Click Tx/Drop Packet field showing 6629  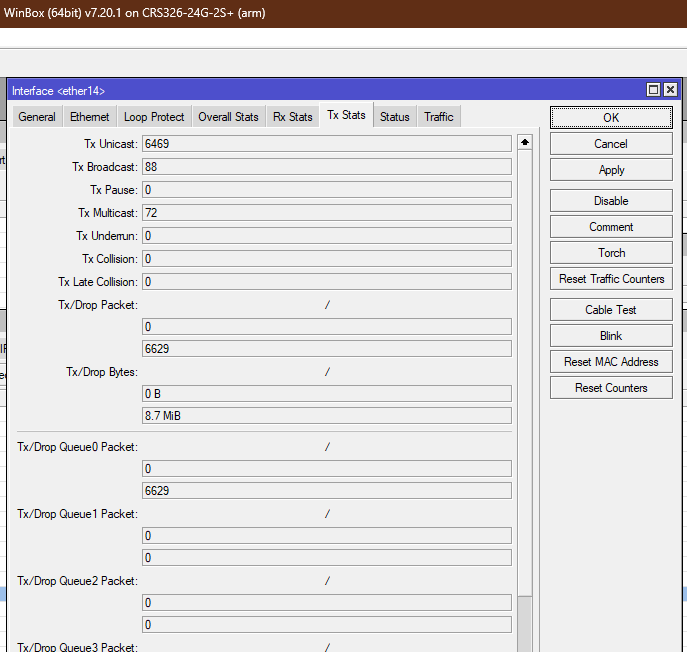(x=326, y=349)
